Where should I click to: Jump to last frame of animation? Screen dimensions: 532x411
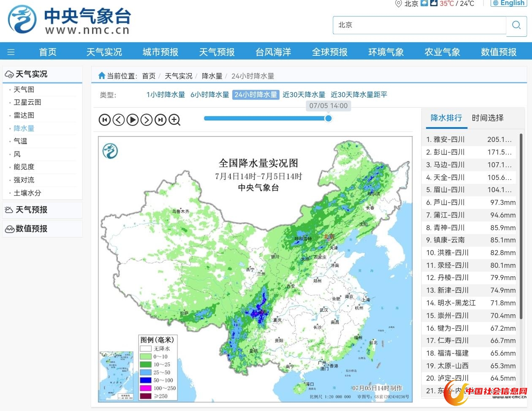[160, 120]
